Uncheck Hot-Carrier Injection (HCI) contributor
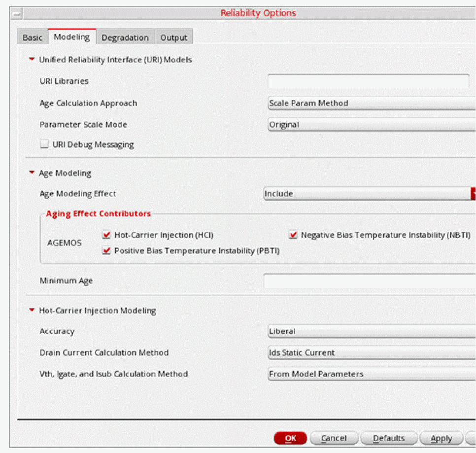The height and width of the screenshot is (453, 476). 106,235
